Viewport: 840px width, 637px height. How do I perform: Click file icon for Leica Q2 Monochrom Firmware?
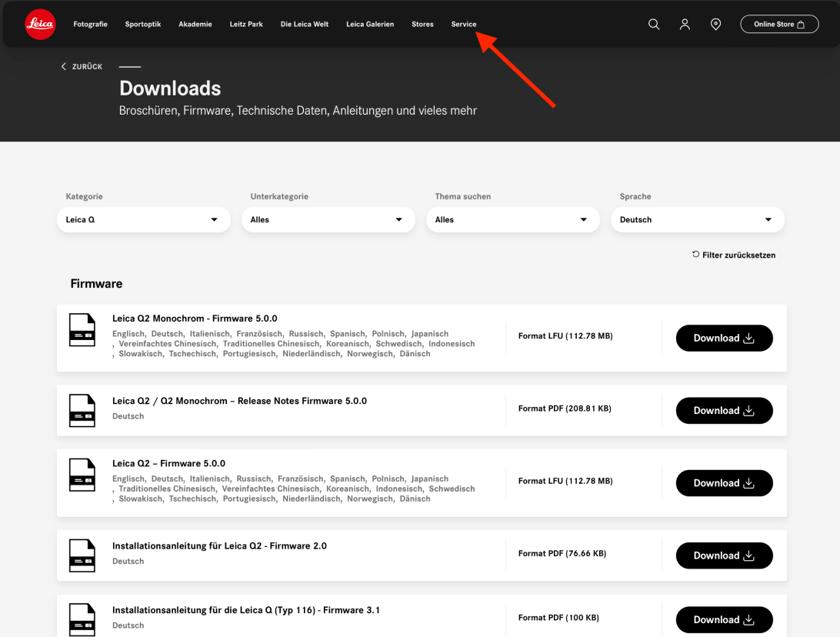tap(82, 330)
